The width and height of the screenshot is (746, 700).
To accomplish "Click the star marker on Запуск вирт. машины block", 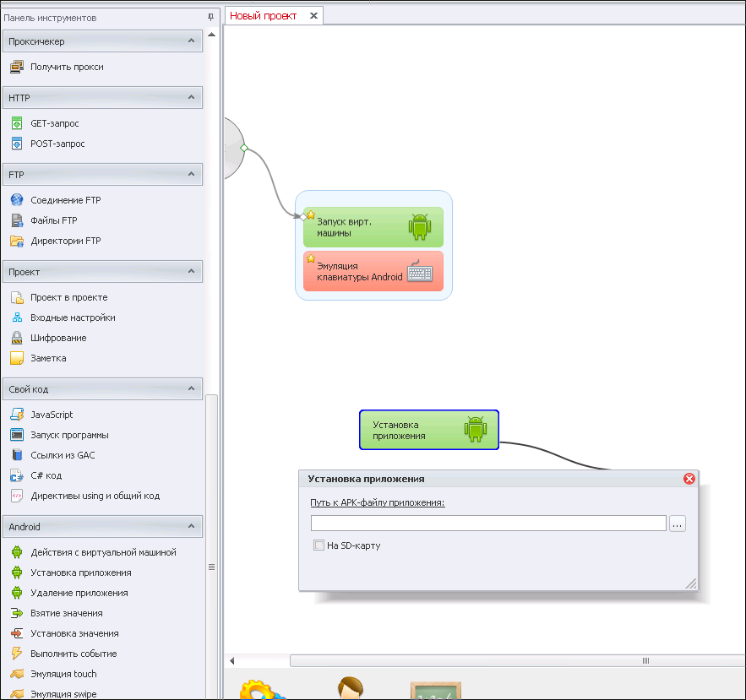I will 311,215.
